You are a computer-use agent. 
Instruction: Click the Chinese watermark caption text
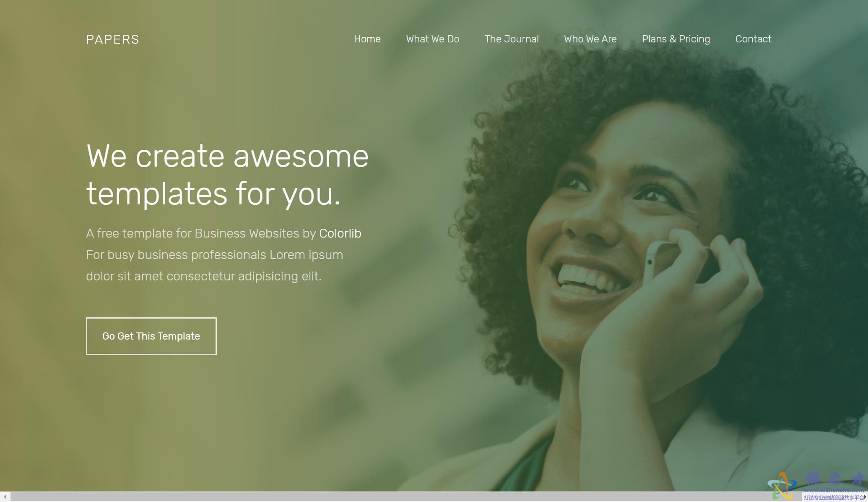[x=833, y=498]
